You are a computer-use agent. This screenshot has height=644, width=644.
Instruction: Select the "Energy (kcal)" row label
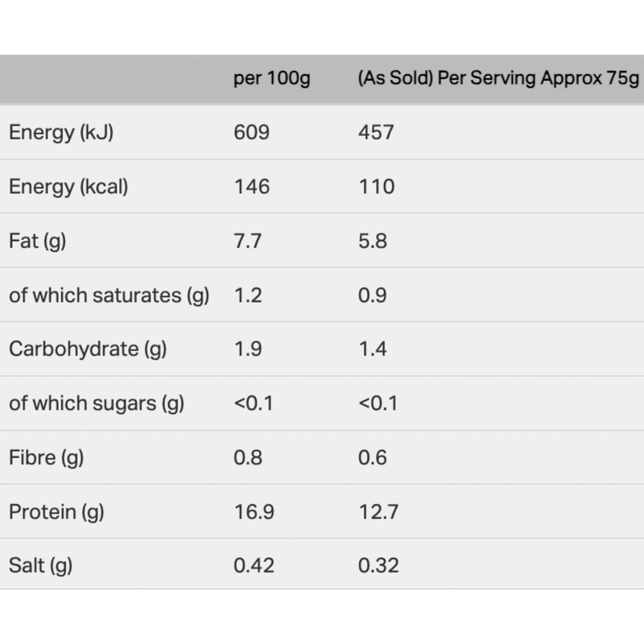pyautogui.click(x=68, y=187)
